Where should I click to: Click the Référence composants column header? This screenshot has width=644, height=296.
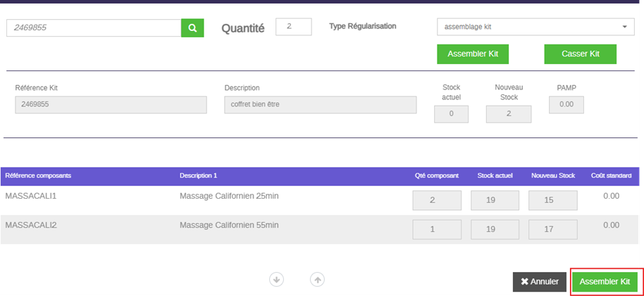click(38, 175)
